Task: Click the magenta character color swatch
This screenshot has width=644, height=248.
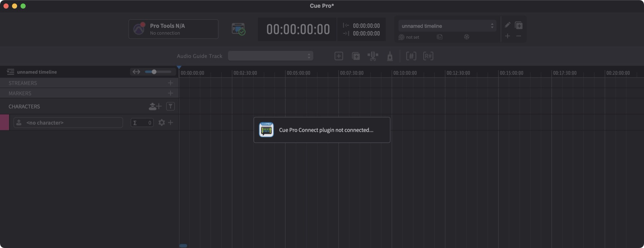Action: pyautogui.click(x=4, y=123)
